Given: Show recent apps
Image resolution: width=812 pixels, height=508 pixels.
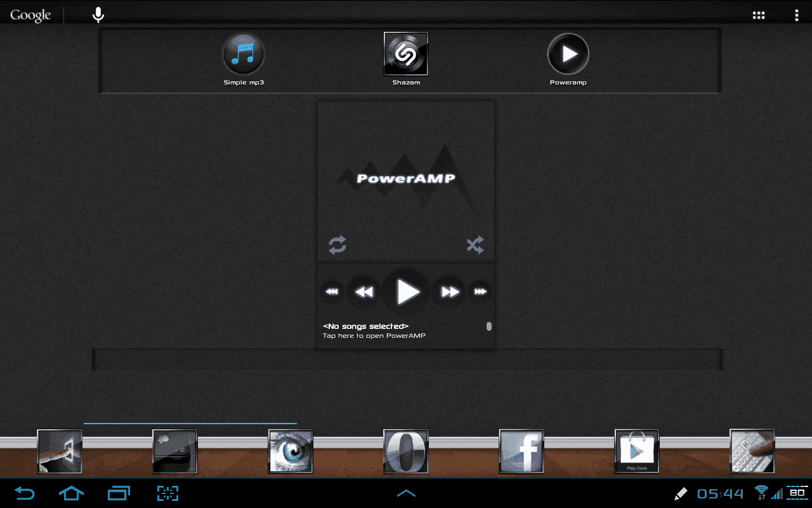Looking at the screenshot, I should tap(119, 493).
